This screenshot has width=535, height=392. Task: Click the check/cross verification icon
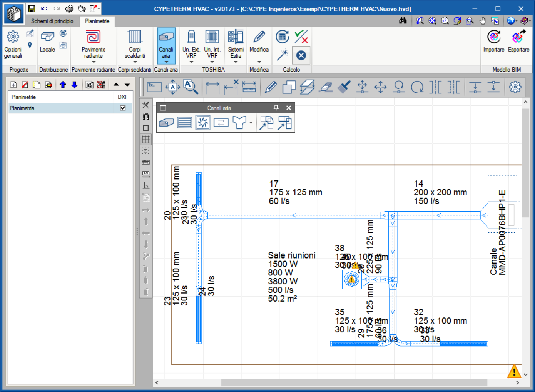(301, 37)
